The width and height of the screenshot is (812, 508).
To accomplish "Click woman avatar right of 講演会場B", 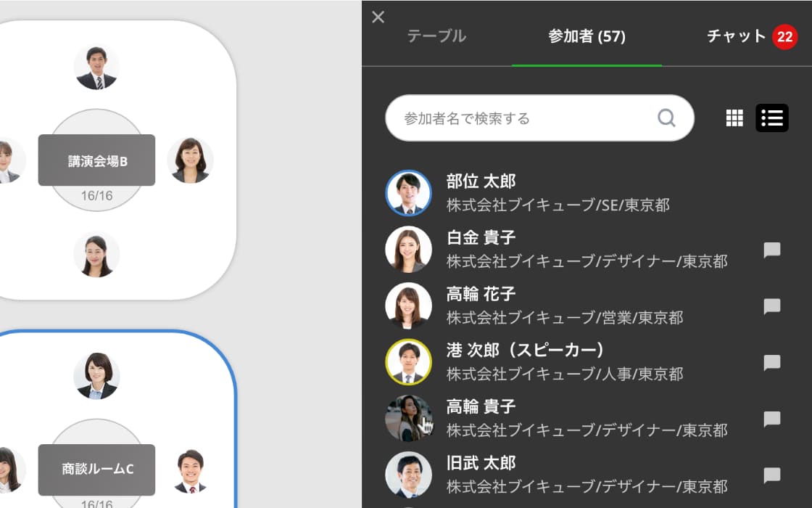I will 191,160.
